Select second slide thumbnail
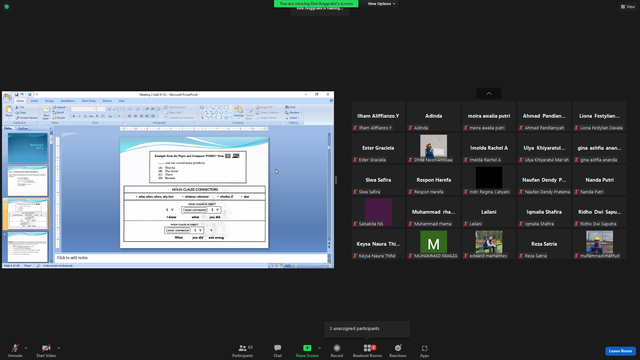This screenshot has height=360, width=640. (27, 181)
